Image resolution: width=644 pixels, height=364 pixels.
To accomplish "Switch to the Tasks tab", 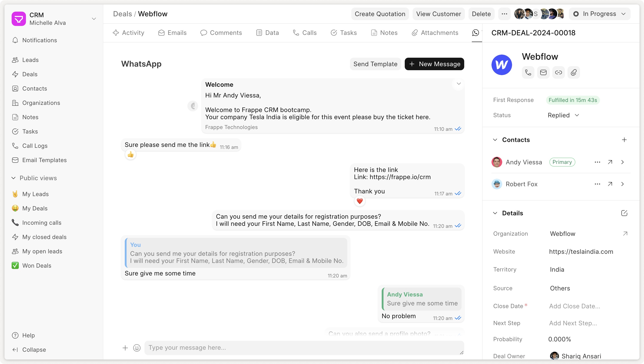I will pyautogui.click(x=344, y=33).
